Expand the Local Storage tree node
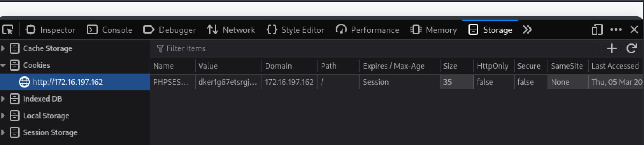Image resolution: width=644 pixels, height=145 pixels. pyautogui.click(x=3, y=116)
